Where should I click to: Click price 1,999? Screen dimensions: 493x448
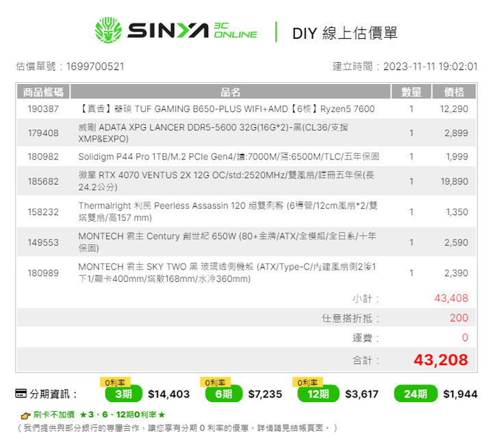click(x=457, y=157)
